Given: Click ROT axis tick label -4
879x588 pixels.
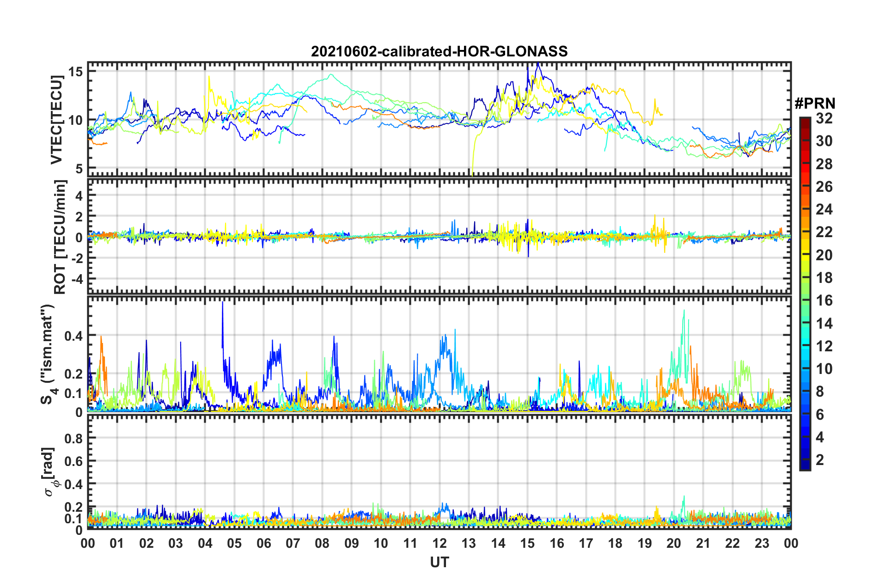Looking at the screenshot, I should point(77,279).
